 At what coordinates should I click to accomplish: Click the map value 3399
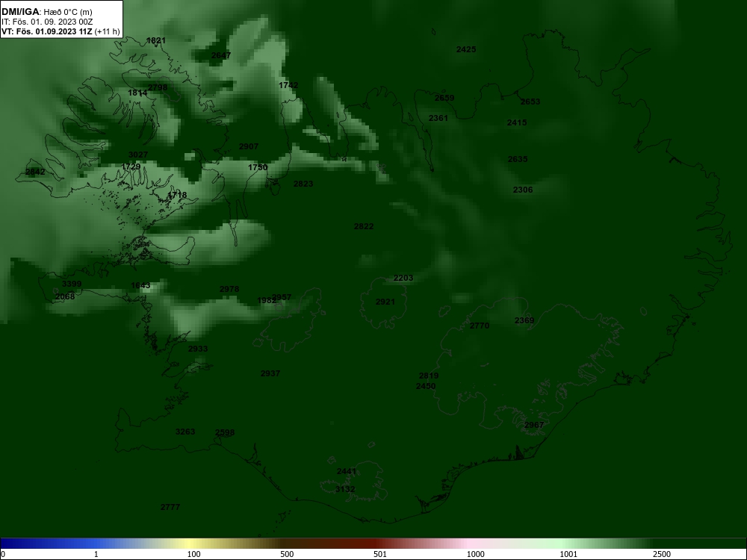[72, 284]
